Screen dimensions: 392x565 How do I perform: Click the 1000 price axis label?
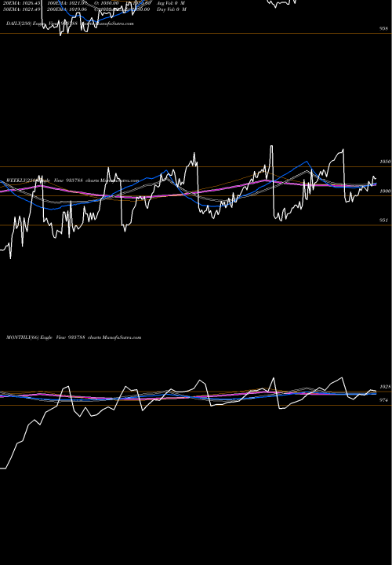point(385,191)
